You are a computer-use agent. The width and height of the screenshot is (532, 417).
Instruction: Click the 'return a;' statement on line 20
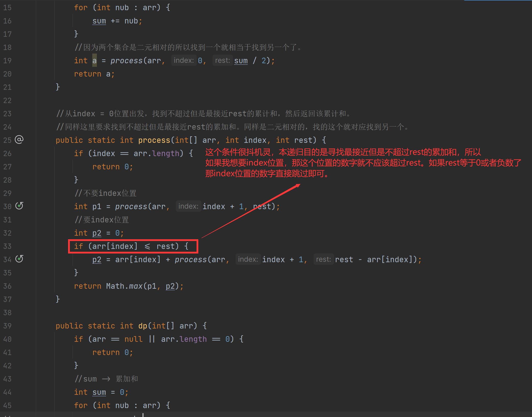(94, 74)
